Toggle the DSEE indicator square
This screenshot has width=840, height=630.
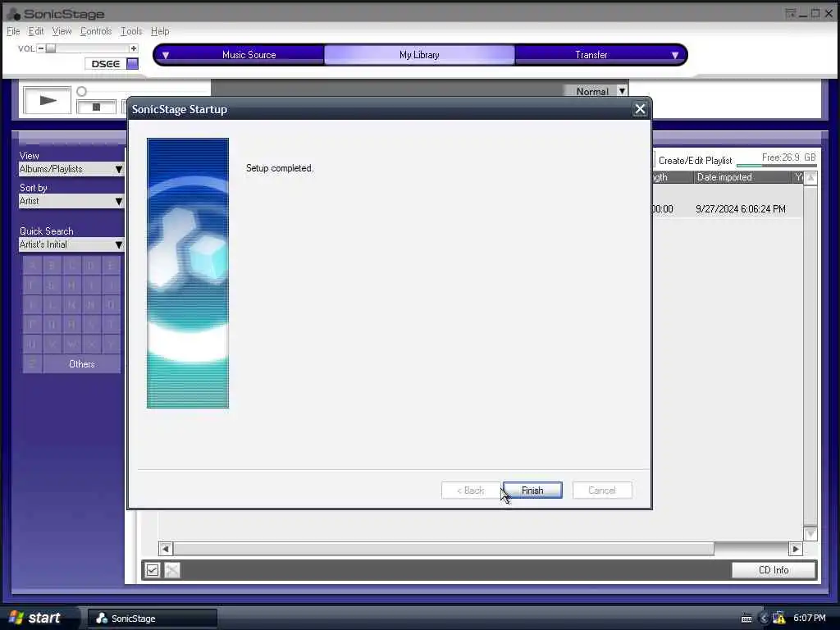click(x=132, y=64)
